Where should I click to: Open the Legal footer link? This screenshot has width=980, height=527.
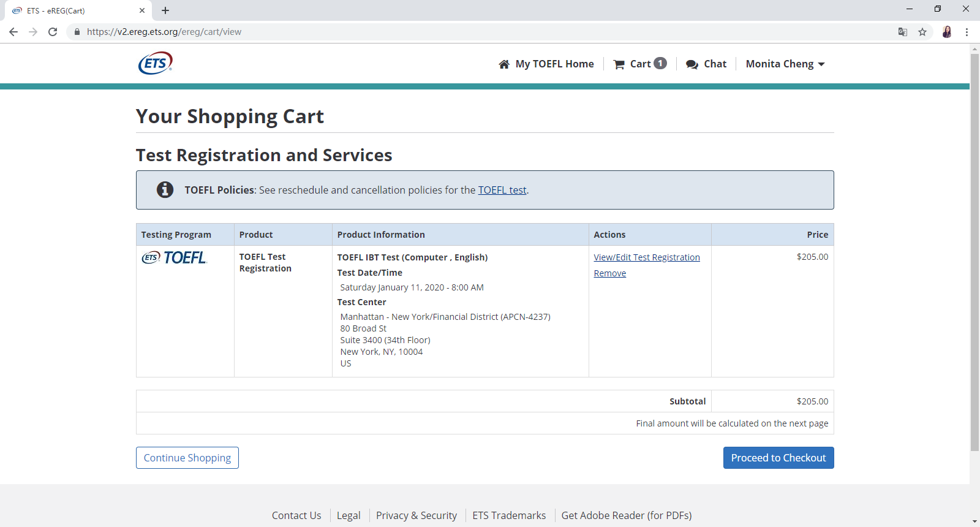pyautogui.click(x=349, y=515)
